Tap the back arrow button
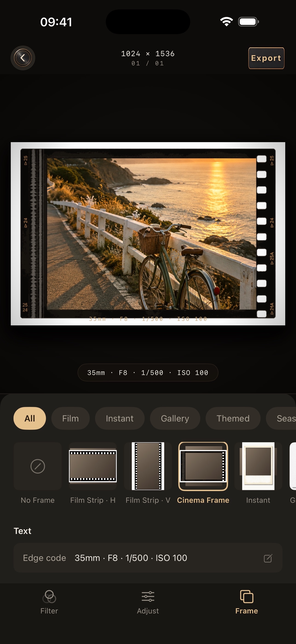Viewport: 296px width, 644px height. click(23, 58)
